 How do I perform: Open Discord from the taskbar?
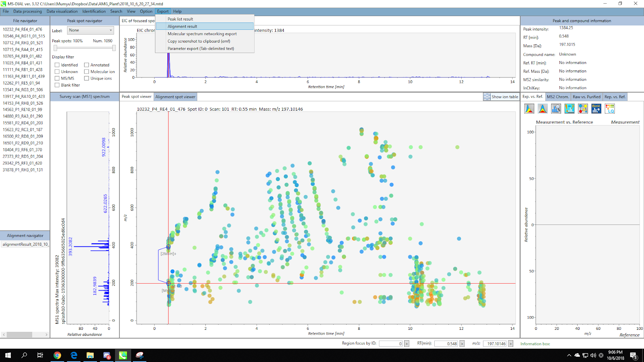point(107,355)
